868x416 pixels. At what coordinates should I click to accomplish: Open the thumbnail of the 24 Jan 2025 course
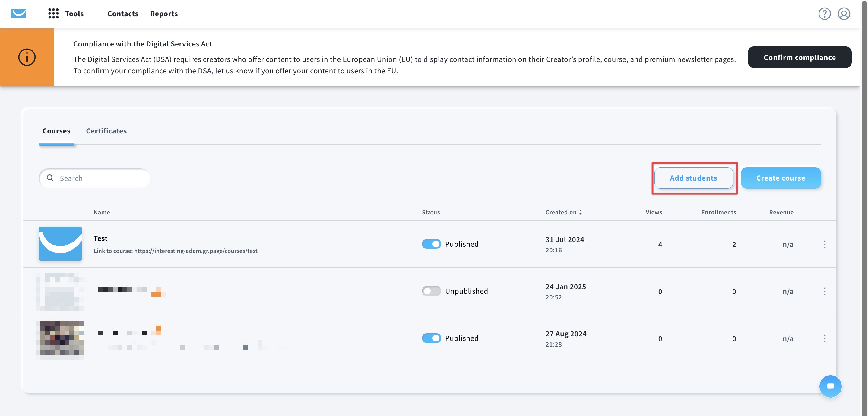click(60, 292)
